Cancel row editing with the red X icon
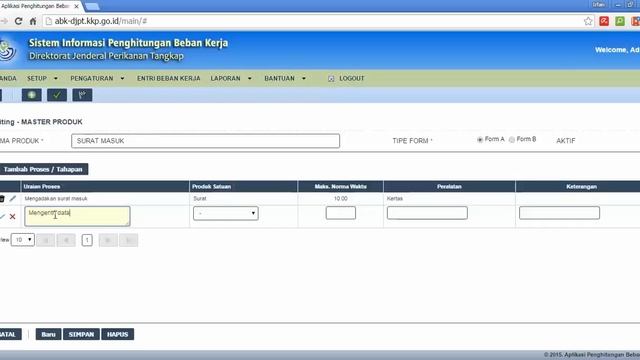The image size is (640, 360). pyautogui.click(x=12, y=217)
